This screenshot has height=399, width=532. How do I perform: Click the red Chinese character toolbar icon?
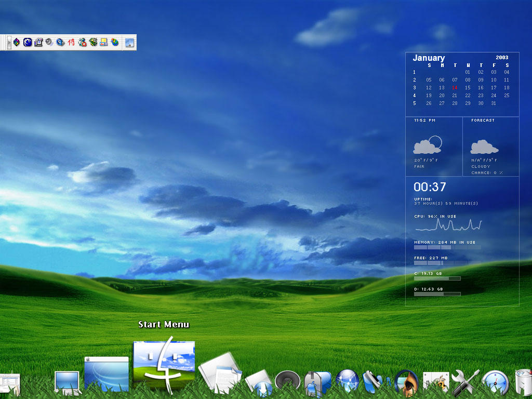71,42
